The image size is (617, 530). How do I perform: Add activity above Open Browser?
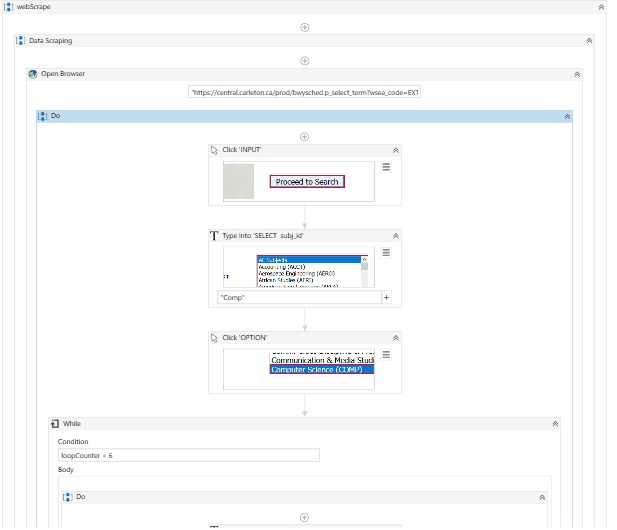[x=304, y=61]
